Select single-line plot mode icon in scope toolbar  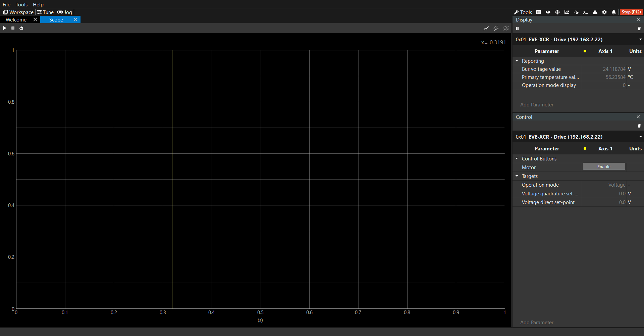[x=486, y=28]
